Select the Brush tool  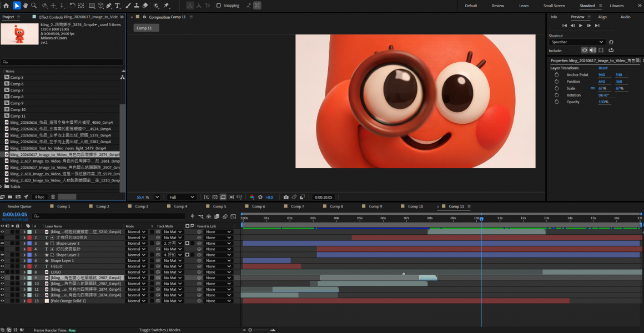coord(128,6)
